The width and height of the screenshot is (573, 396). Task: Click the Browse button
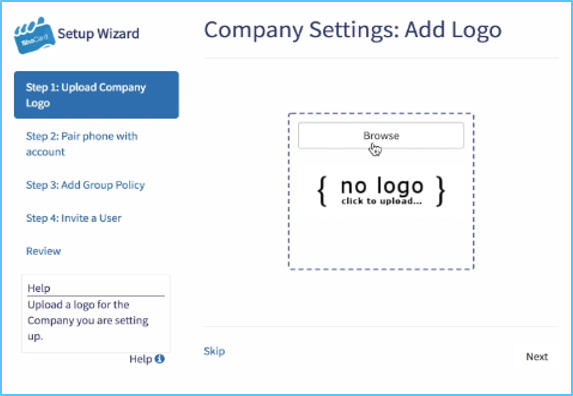click(381, 136)
